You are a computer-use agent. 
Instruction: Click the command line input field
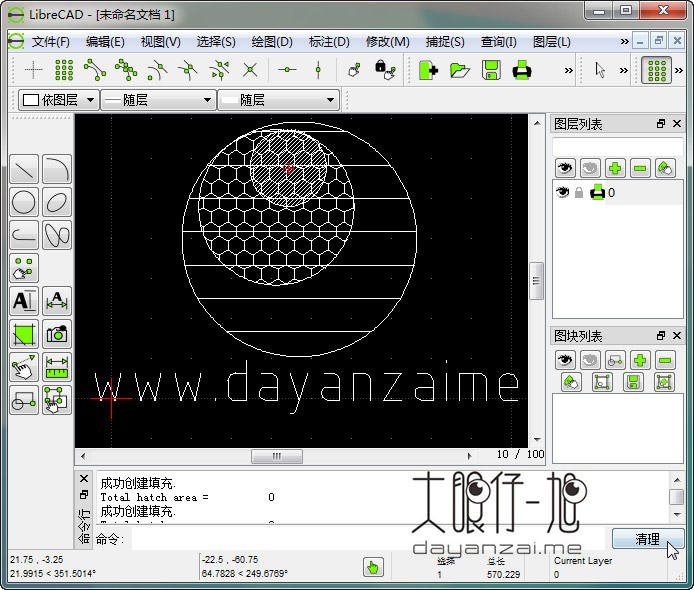368,539
